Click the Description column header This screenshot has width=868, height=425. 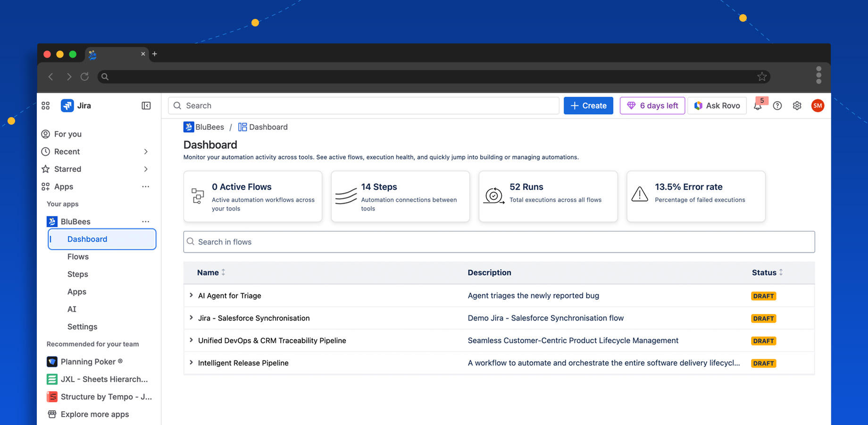(x=490, y=272)
